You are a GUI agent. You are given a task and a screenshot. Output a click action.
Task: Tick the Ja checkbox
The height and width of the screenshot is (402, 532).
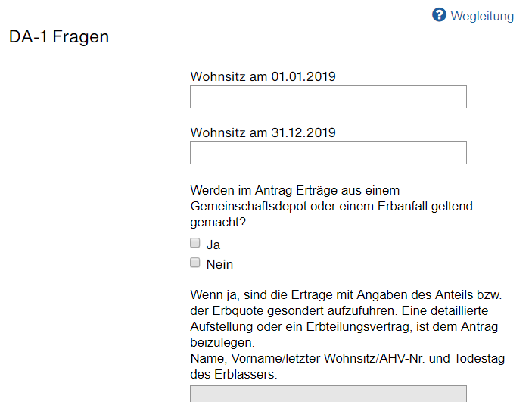(194, 243)
